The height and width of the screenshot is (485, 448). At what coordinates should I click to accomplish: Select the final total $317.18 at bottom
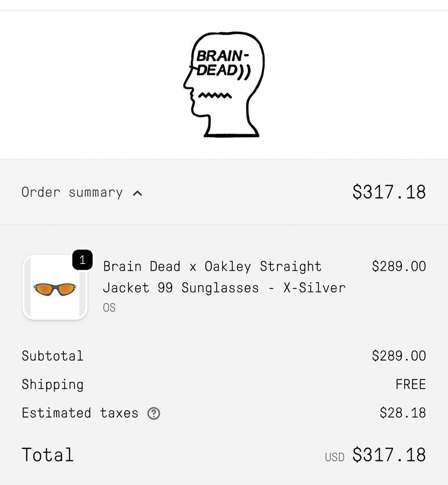click(389, 455)
